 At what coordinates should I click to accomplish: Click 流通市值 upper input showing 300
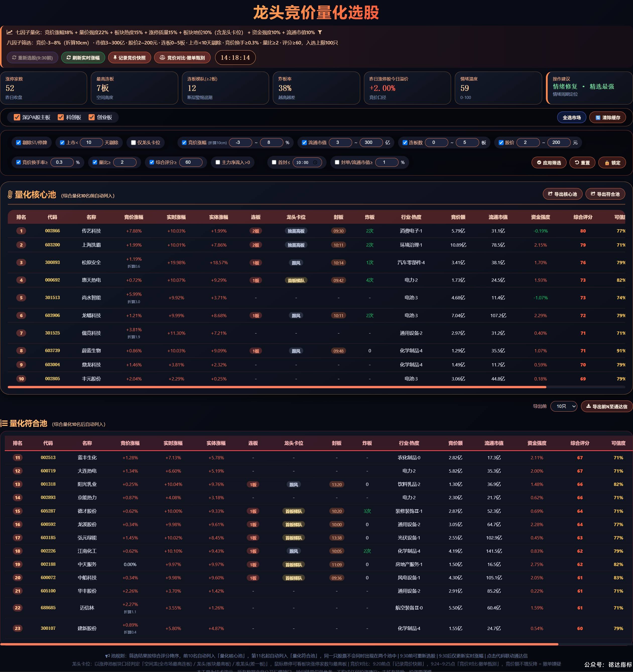(371, 142)
